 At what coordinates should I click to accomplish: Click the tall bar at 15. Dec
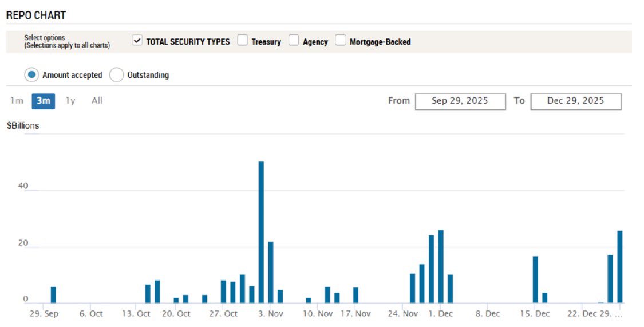pyautogui.click(x=535, y=280)
